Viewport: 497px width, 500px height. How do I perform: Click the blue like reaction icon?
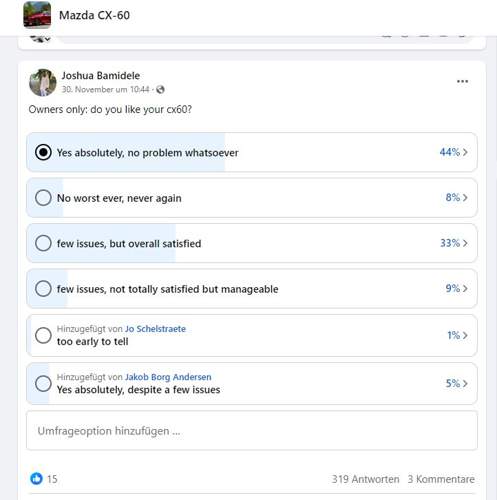[x=36, y=478]
